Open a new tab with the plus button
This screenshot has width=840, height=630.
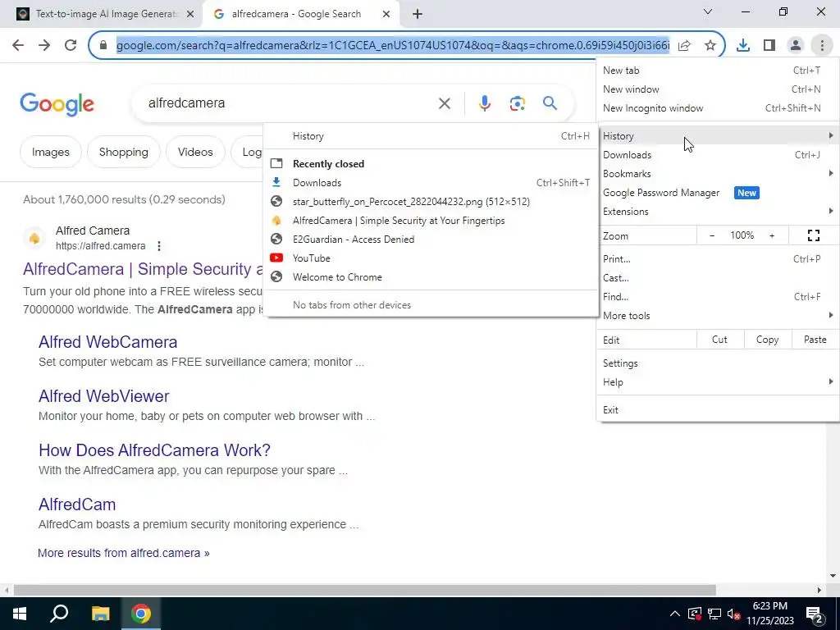pos(418,14)
